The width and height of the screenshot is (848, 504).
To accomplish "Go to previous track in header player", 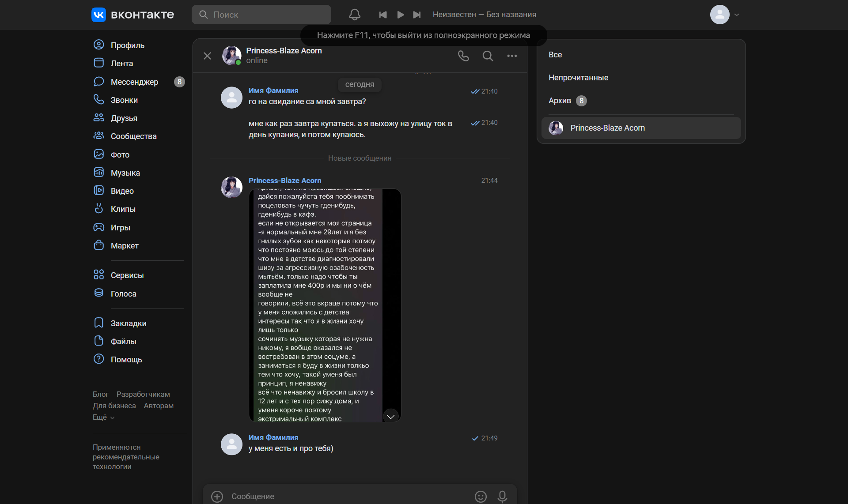I will pos(383,15).
